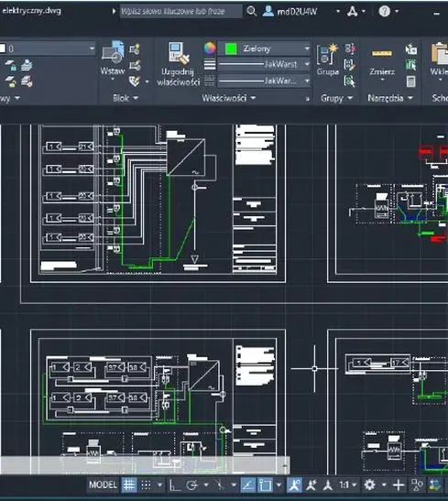This screenshot has width=448, height=501.
Task: Open the help question mark icon
Action: 385,11
